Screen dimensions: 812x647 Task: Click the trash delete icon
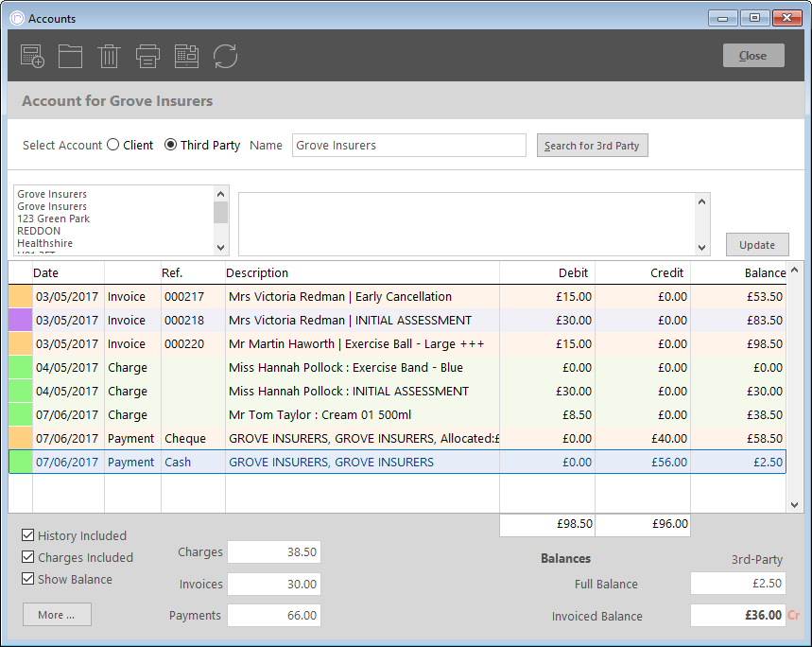pyautogui.click(x=109, y=56)
